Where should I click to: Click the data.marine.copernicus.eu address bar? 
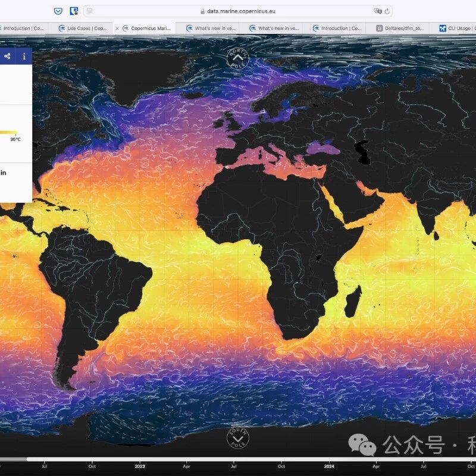(x=238, y=11)
